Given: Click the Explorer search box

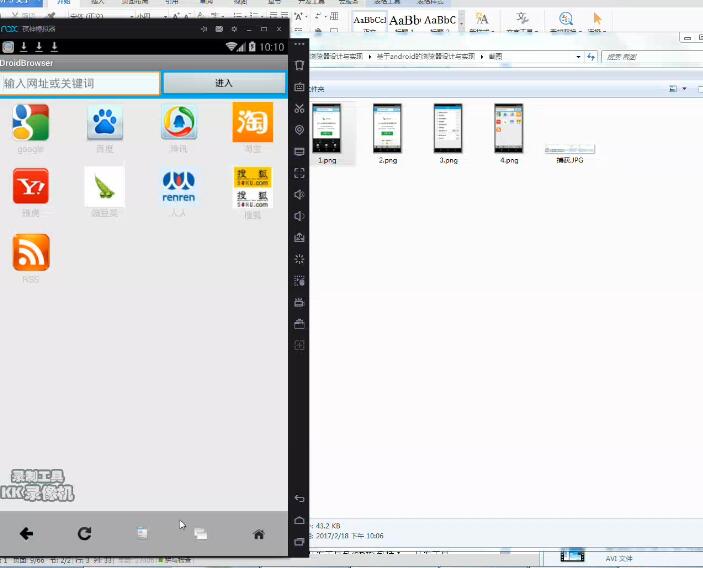Looking at the screenshot, I should point(651,56).
